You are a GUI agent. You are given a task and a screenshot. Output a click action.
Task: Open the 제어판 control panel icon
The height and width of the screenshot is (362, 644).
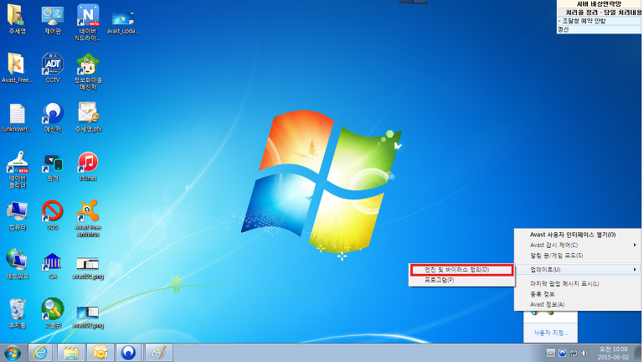point(53,19)
